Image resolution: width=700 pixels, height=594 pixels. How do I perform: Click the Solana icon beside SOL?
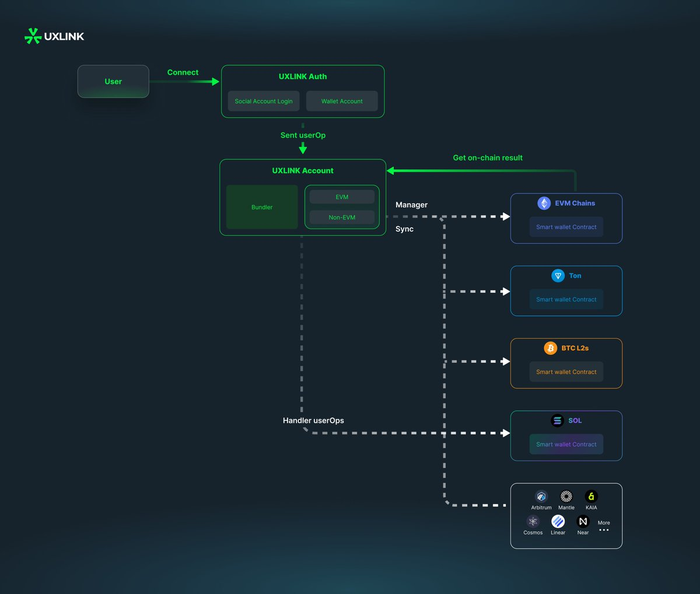(558, 420)
